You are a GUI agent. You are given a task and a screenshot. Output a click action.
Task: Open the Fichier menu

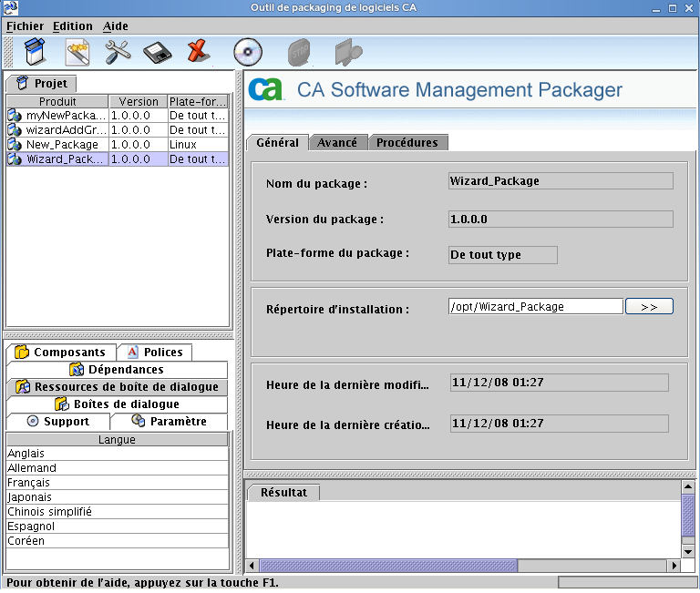click(x=25, y=26)
